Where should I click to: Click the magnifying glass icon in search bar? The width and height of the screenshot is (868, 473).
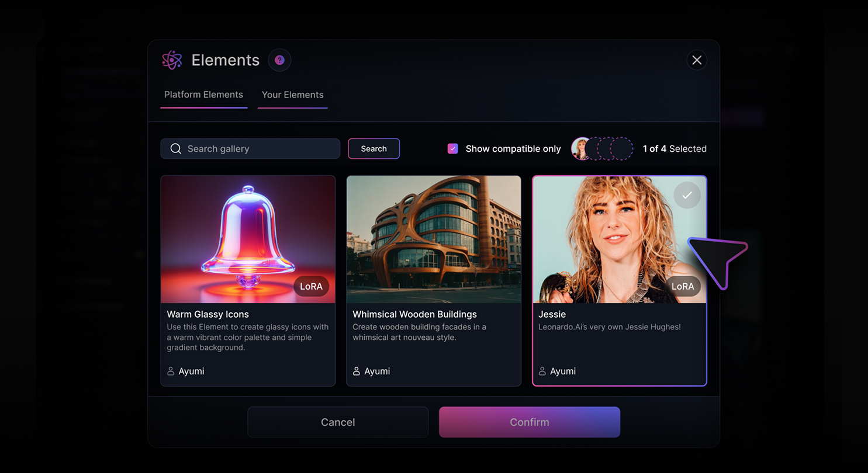pyautogui.click(x=176, y=148)
